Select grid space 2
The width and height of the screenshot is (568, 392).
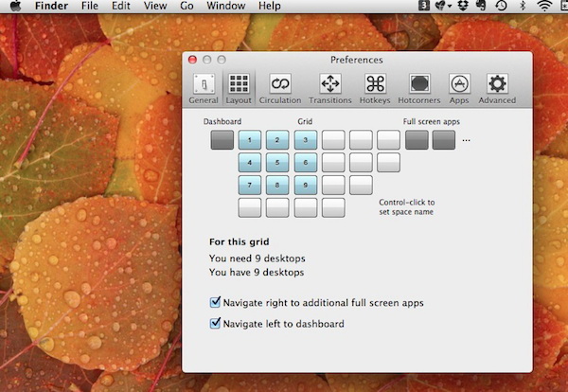click(x=277, y=140)
